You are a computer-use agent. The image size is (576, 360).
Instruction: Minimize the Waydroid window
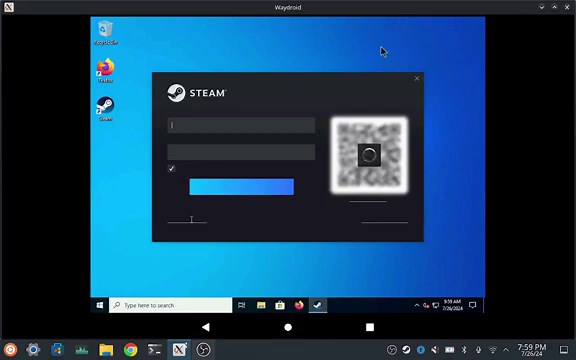click(x=541, y=7)
